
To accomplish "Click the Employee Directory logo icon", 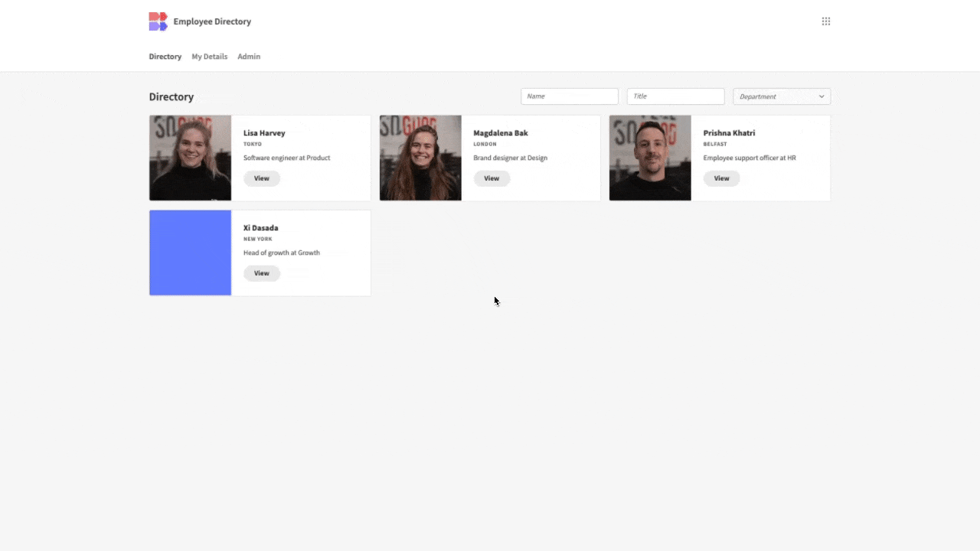I will click(158, 21).
